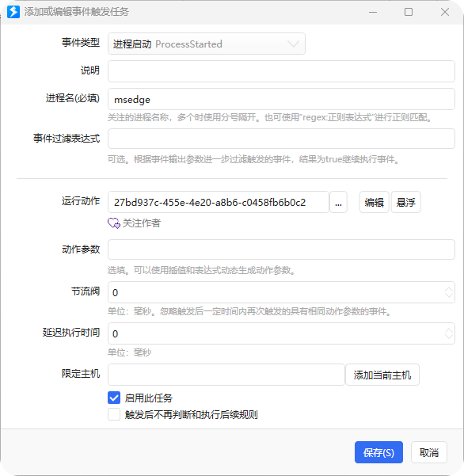Click the 添加当前主机 button

click(x=382, y=375)
